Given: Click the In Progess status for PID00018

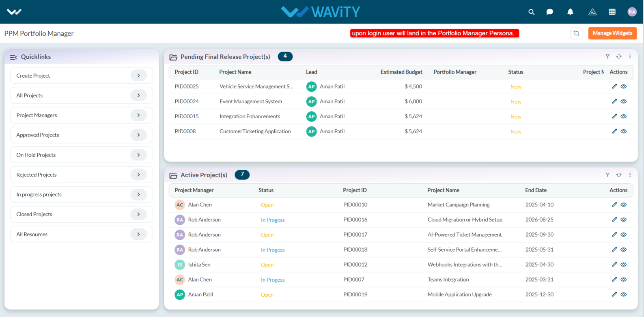Looking at the screenshot, I should 273,250.
